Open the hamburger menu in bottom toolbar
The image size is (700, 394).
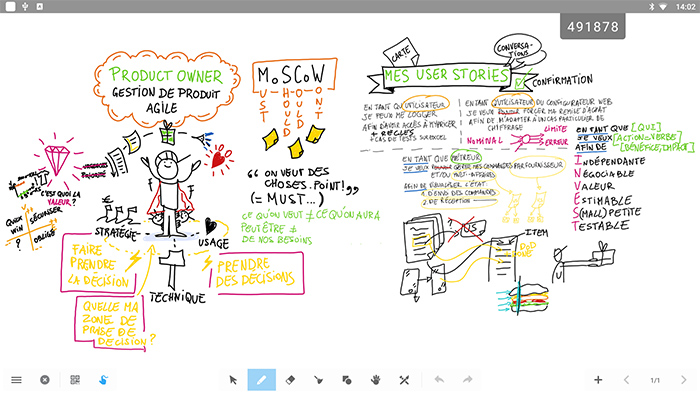(17, 380)
